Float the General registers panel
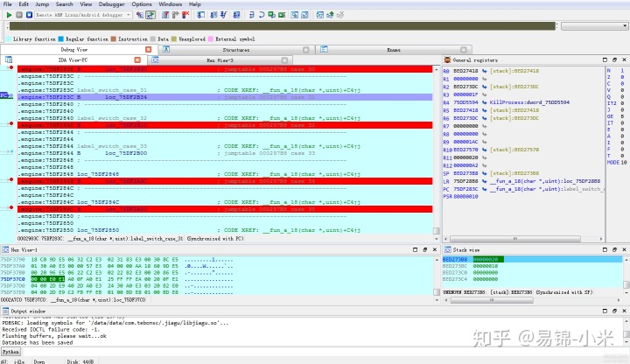 coord(614,59)
